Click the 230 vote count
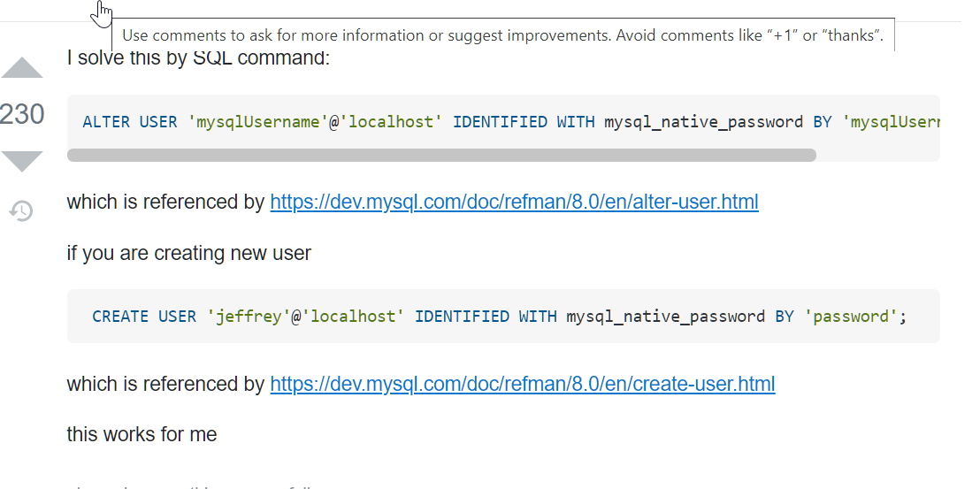Viewport: 980px width, 489px height. [22, 114]
